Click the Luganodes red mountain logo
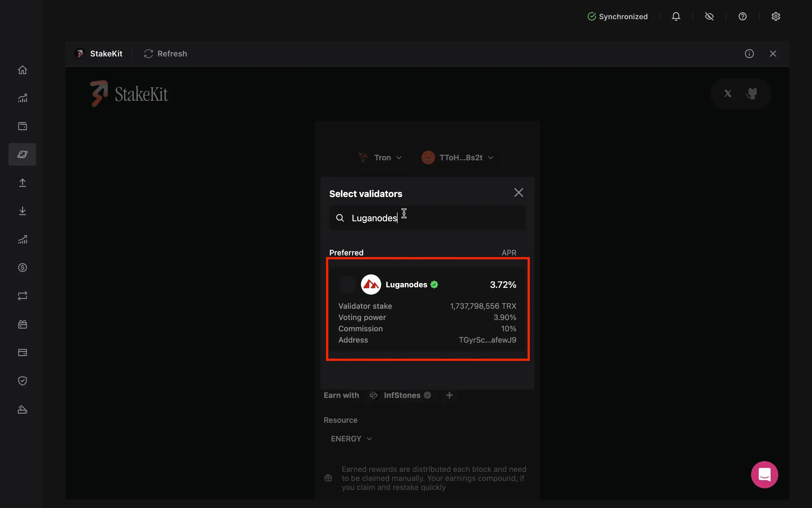812x508 pixels. pyautogui.click(x=371, y=284)
